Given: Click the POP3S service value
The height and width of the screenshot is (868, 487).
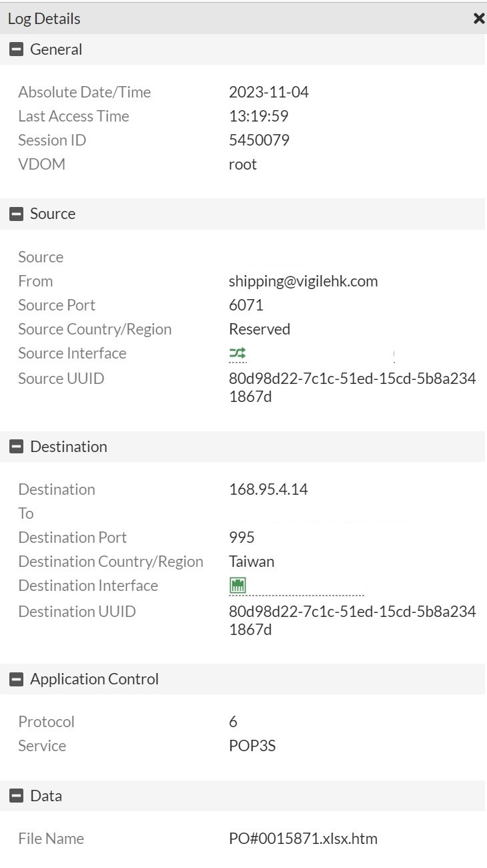Looking at the screenshot, I should 252,746.
